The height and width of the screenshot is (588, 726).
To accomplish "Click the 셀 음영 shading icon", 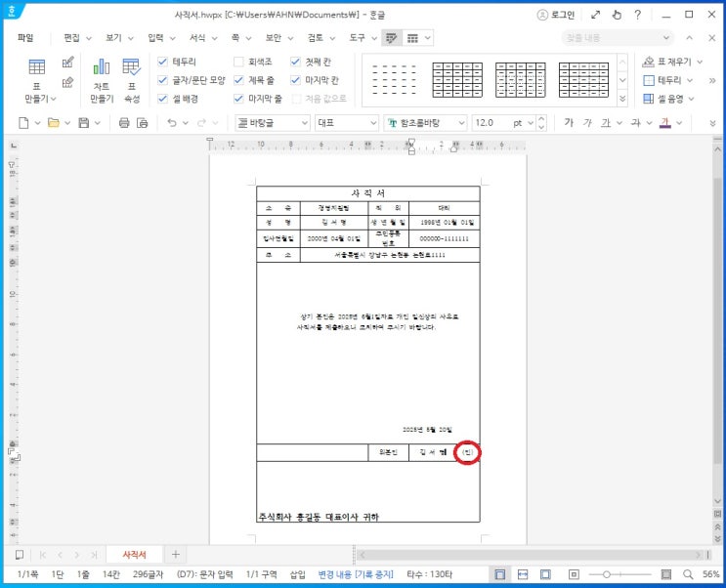I will pos(649,99).
